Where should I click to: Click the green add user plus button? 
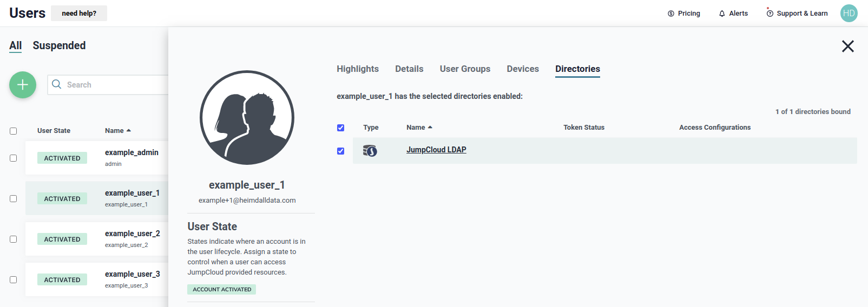[x=23, y=85]
